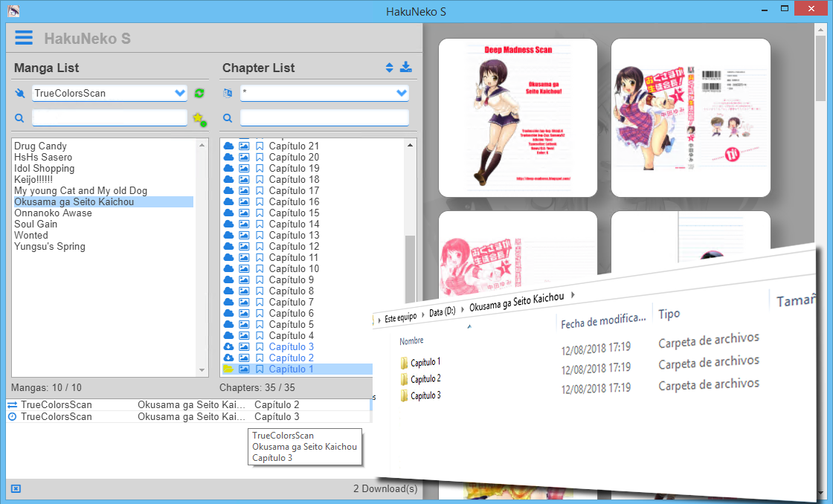Screen dimensions: 833x504
Task: Click the chapter list search magnifier icon
Action: 228,118
